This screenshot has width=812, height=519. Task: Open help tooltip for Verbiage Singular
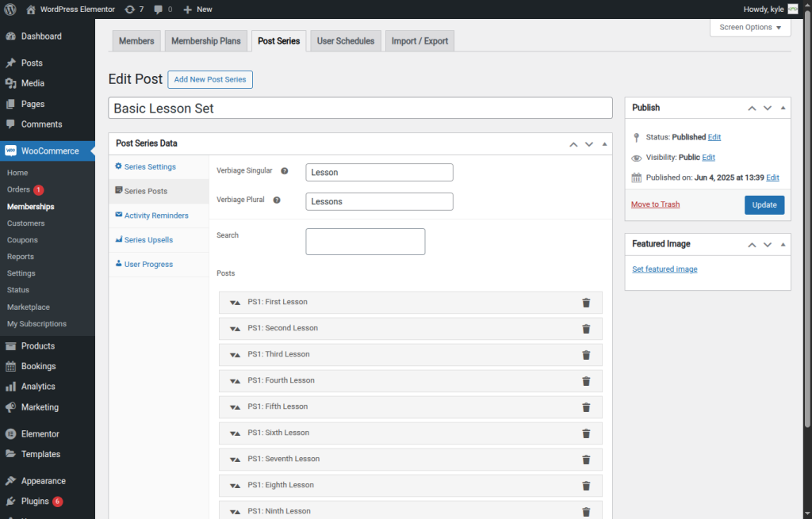(285, 171)
